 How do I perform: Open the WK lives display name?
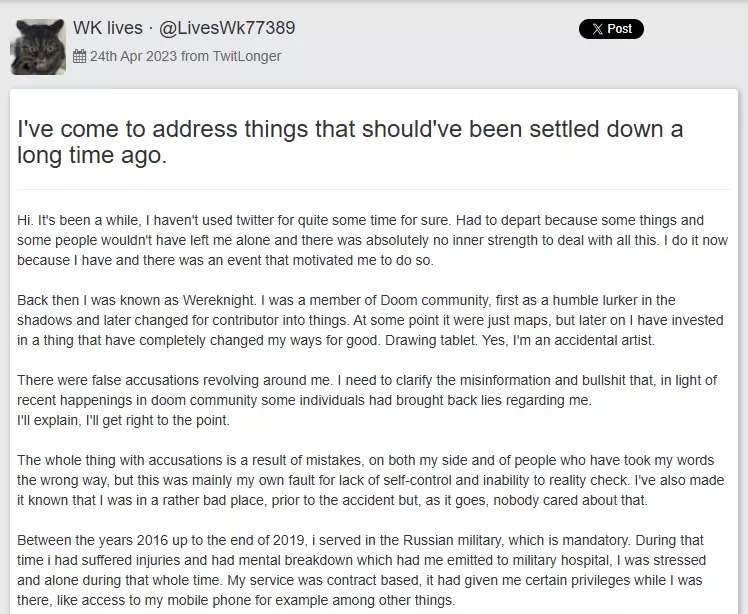pos(107,28)
